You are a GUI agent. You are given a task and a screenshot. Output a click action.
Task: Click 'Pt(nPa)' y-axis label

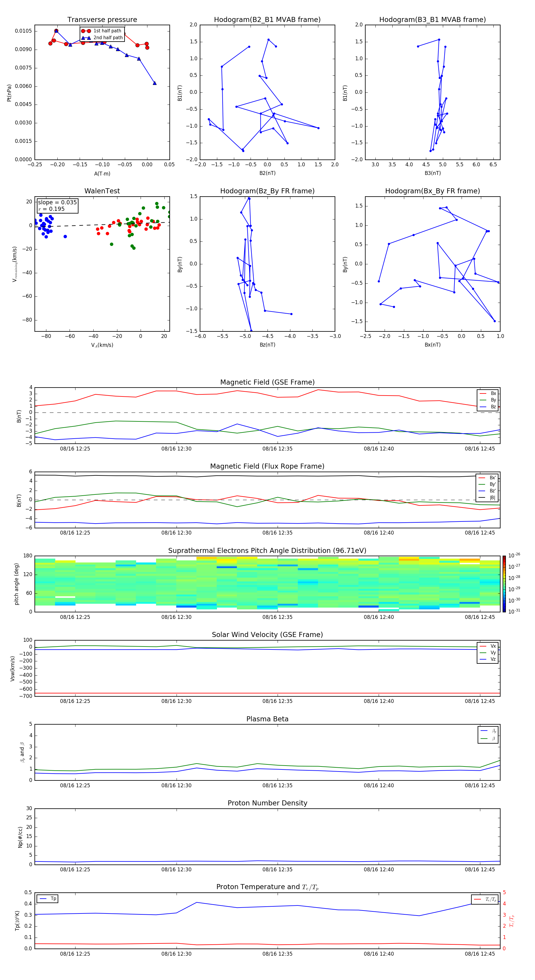pyautogui.click(x=9, y=93)
